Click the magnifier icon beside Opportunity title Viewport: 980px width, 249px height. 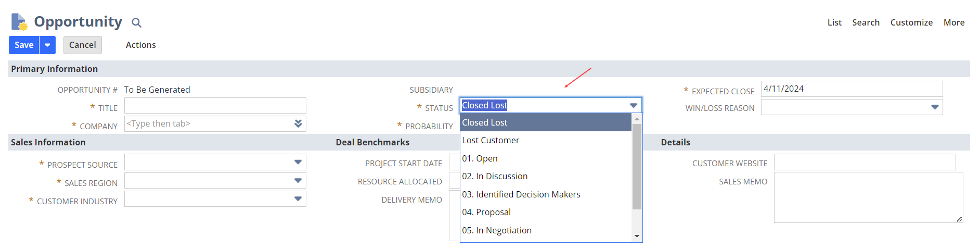pos(136,22)
